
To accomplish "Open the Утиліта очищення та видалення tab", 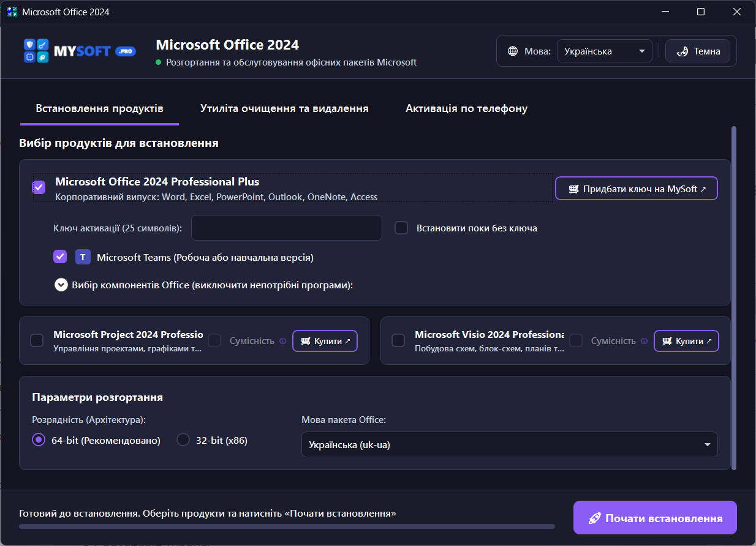I will point(284,108).
